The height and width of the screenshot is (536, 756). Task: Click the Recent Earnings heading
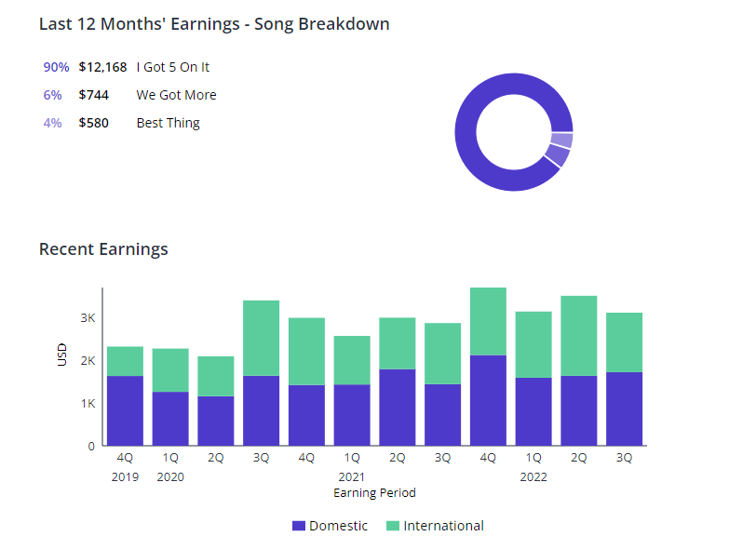point(103,249)
